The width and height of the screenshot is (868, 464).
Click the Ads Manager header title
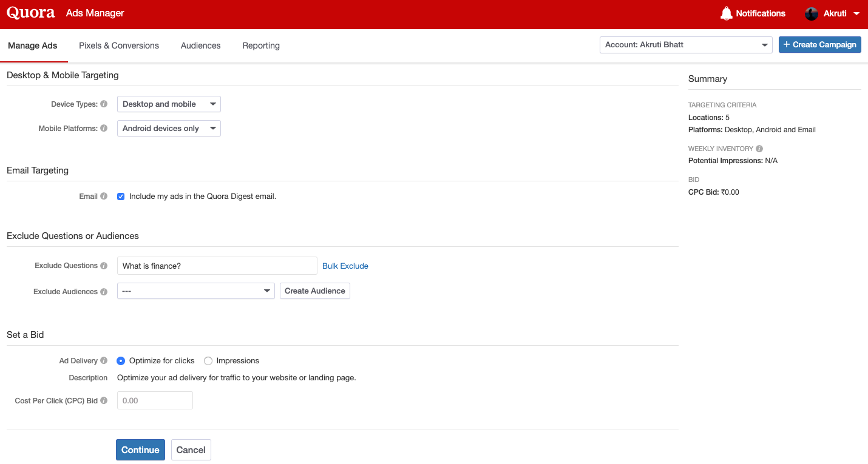click(x=95, y=13)
